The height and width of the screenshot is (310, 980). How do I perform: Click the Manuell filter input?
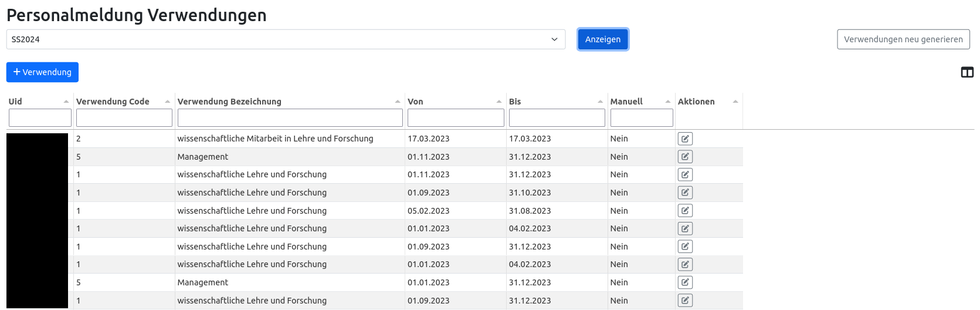[x=641, y=118]
